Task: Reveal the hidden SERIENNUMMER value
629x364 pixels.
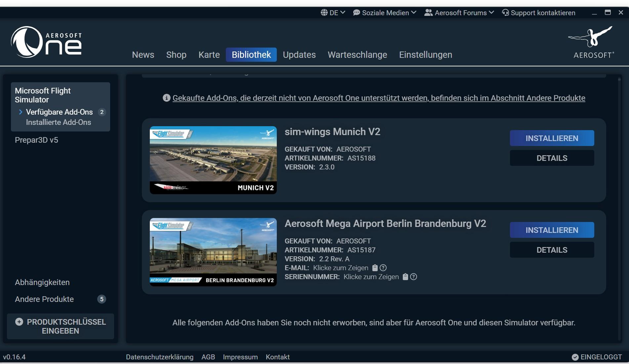Action: click(x=371, y=277)
